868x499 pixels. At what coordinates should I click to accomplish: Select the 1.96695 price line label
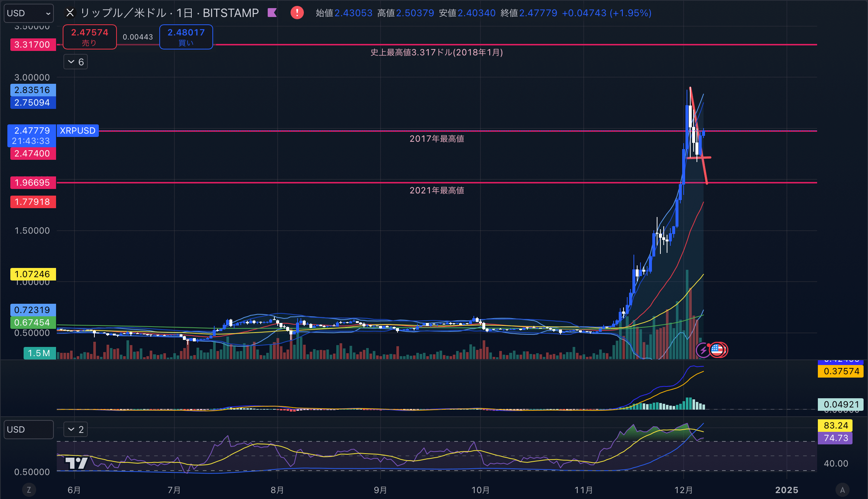pos(33,183)
